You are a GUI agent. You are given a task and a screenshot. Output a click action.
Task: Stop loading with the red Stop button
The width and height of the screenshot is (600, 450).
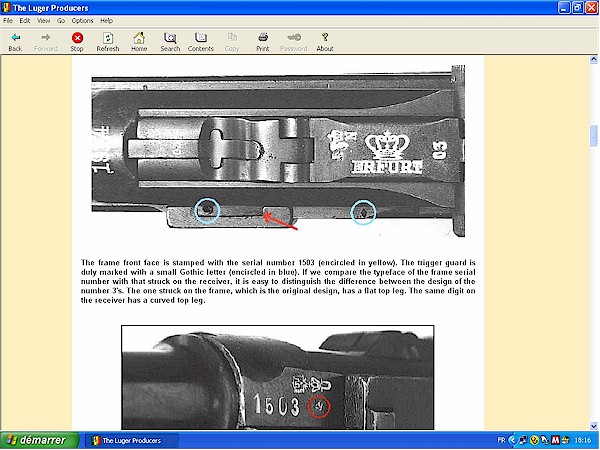tap(77, 42)
